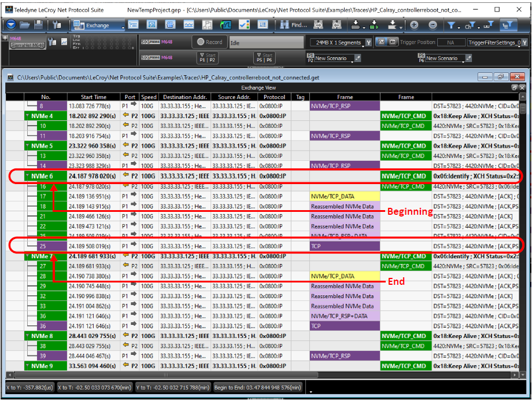Click the open folder icon
Screen dimensions: 532x400
tap(25, 25)
